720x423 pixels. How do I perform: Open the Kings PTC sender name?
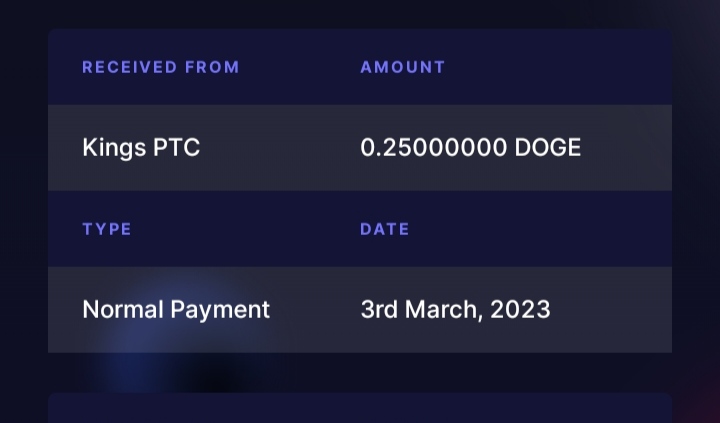coord(141,148)
